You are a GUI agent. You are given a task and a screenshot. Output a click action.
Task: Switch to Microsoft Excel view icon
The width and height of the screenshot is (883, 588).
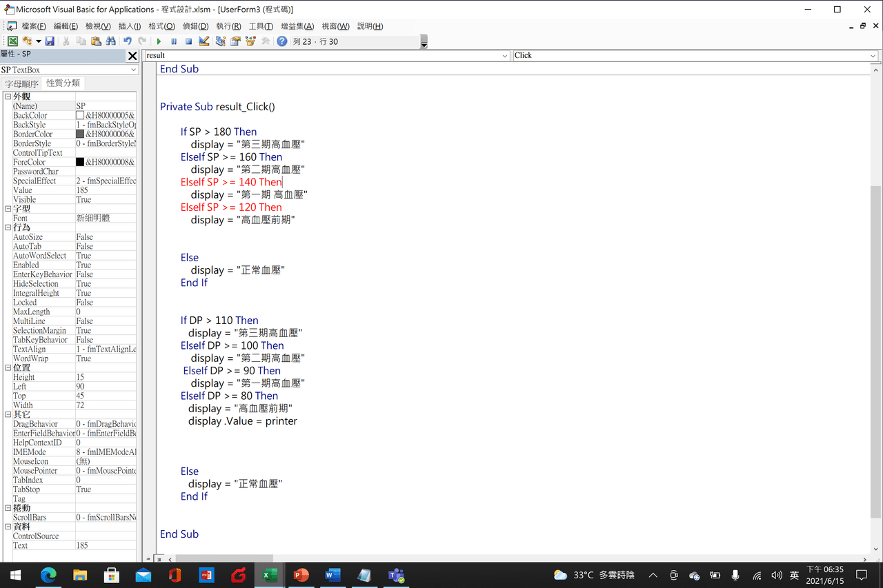pos(12,41)
